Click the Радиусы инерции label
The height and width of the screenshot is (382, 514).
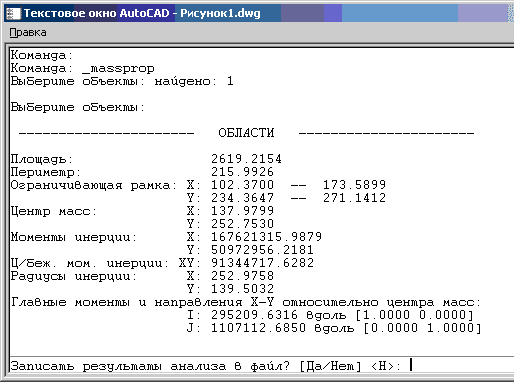pyautogui.click(x=73, y=277)
